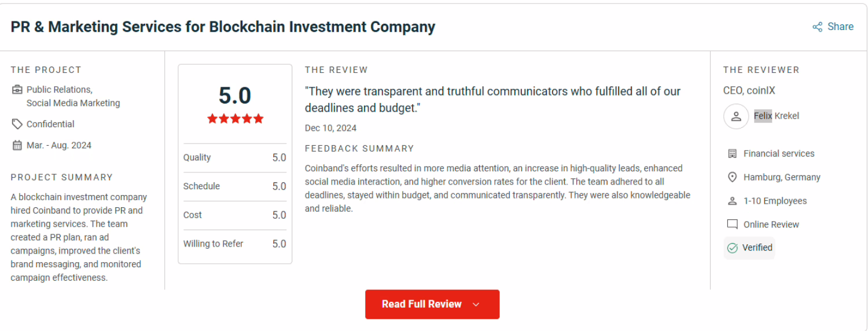Click the Quality score row
Viewport: 868px width, 331px height.
tap(234, 157)
